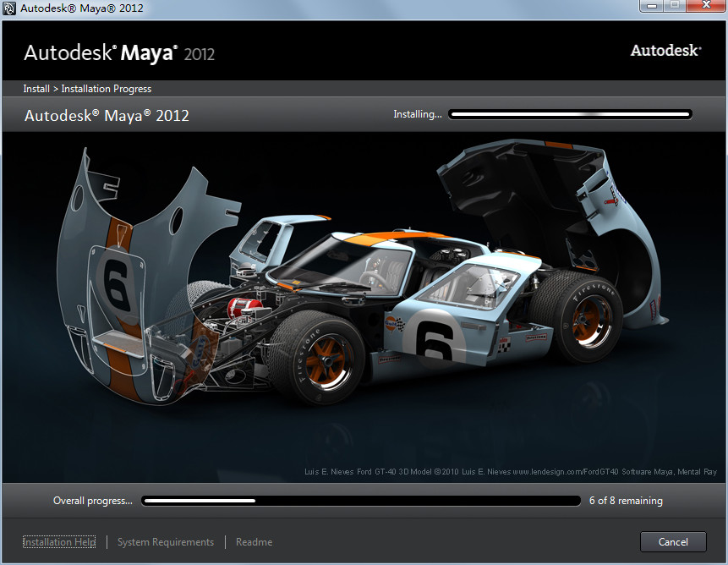Open the System Requirements link
Image resolution: width=728 pixels, height=565 pixels.
click(x=165, y=542)
